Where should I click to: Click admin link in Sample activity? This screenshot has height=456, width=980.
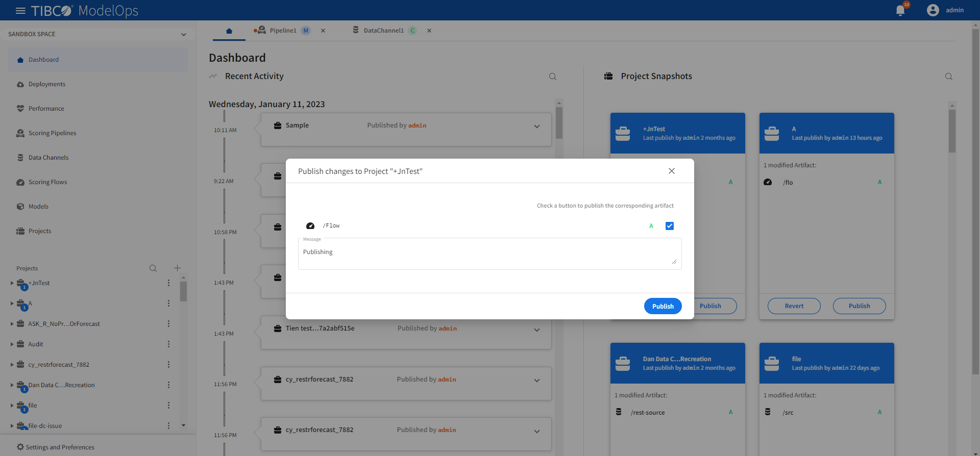[x=417, y=125]
